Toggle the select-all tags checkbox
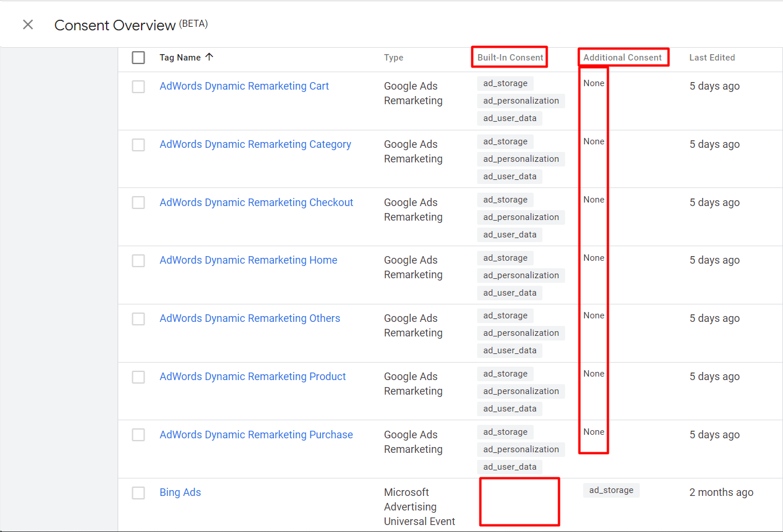 click(x=138, y=58)
